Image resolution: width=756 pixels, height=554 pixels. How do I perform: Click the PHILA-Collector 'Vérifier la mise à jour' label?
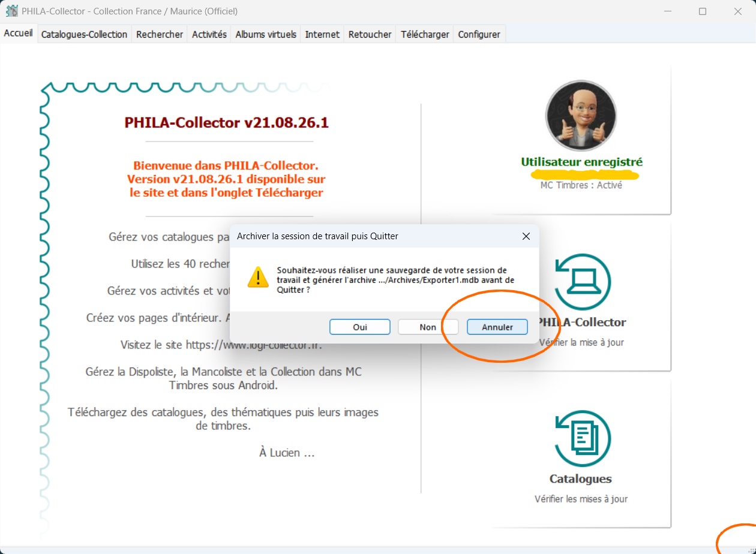coord(581,342)
